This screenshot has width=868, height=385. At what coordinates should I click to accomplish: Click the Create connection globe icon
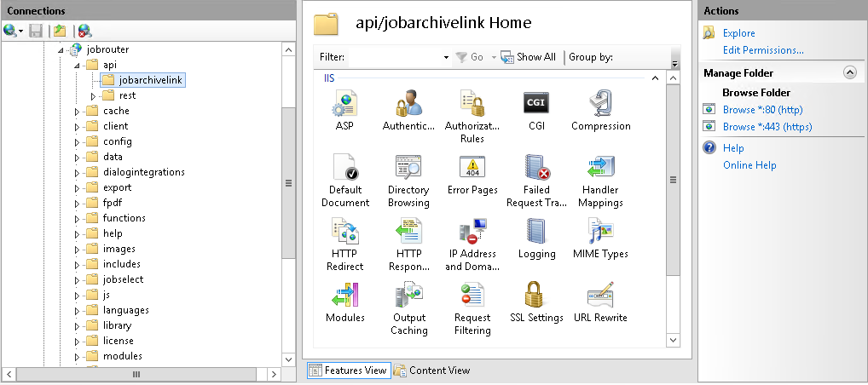click(x=10, y=31)
